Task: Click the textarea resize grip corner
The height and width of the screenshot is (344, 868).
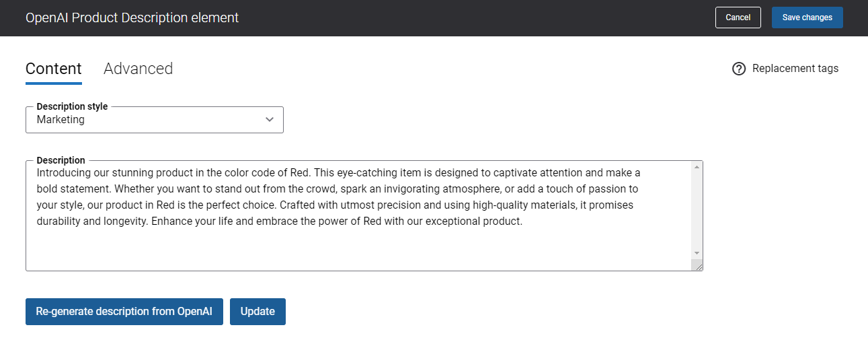Action: 697,265
